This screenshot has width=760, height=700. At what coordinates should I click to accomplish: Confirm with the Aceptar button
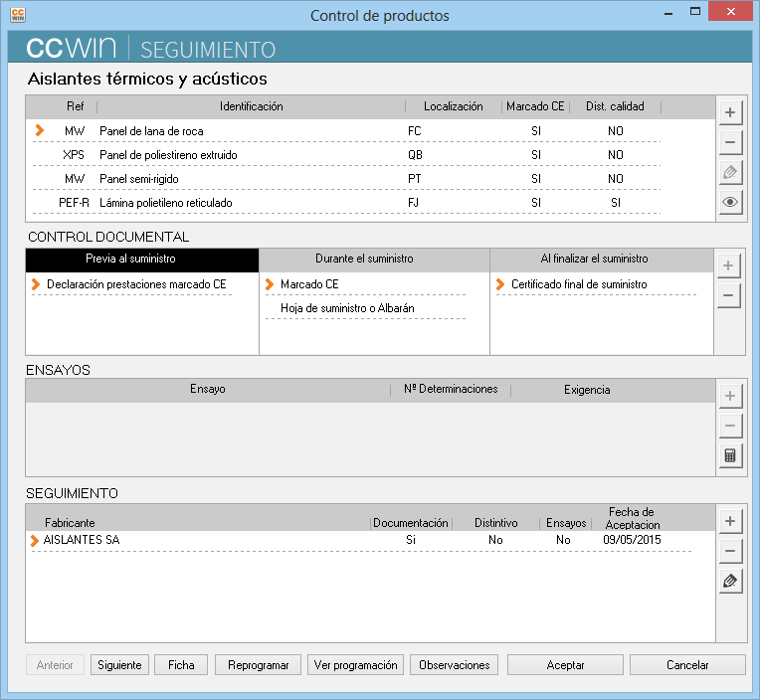tap(565, 665)
